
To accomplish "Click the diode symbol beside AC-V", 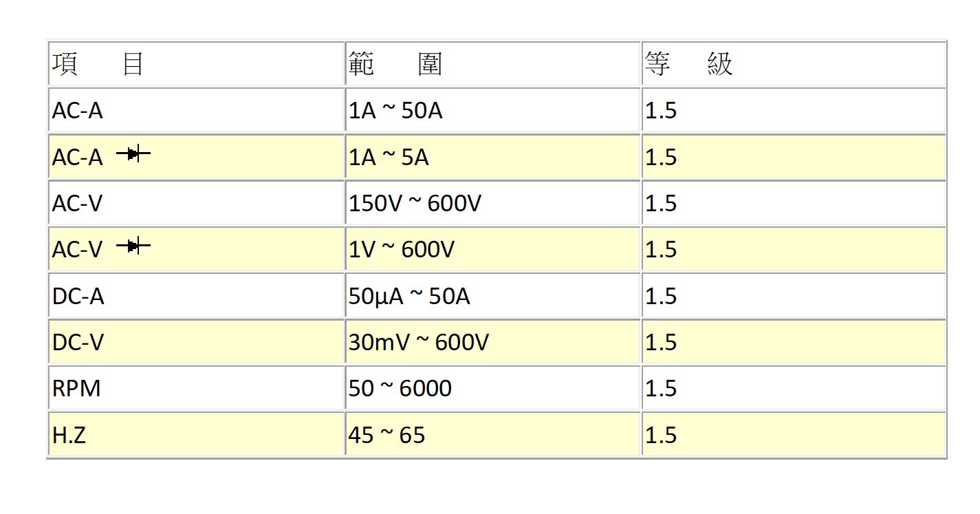I will 133,245.
